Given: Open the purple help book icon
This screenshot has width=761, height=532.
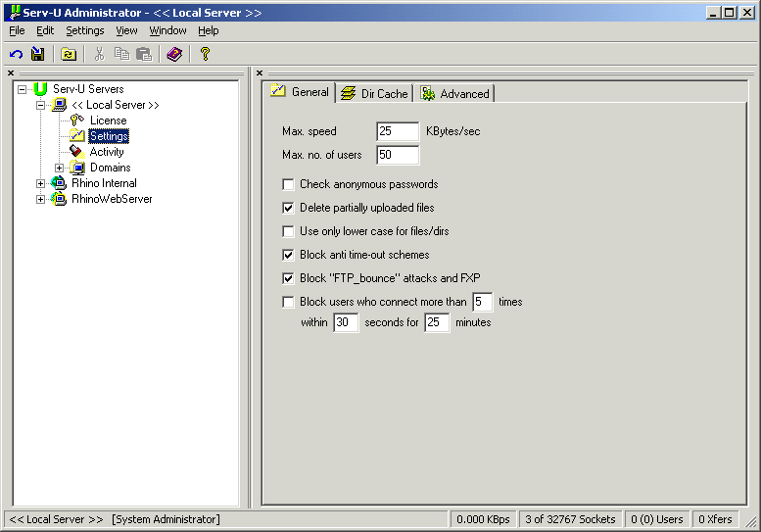Looking at the screenshot, I should (174, 54).
